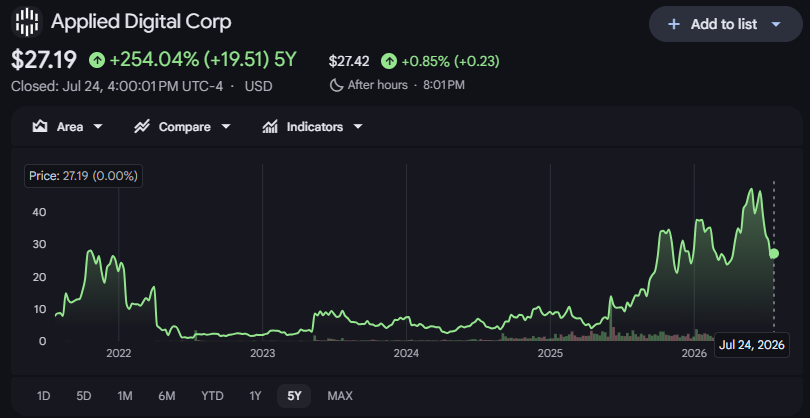
Task: Choose the 1Y time range
Action: (x=255, y=396)
